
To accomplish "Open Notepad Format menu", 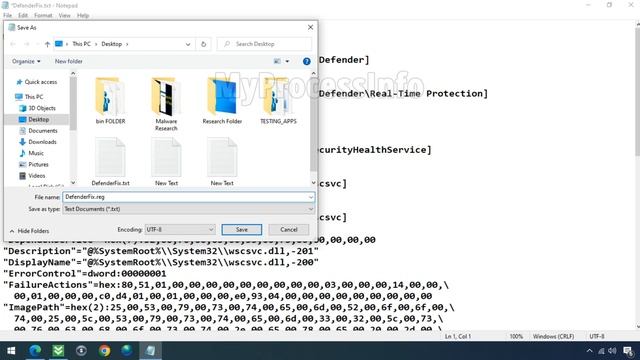I will 43,16.
